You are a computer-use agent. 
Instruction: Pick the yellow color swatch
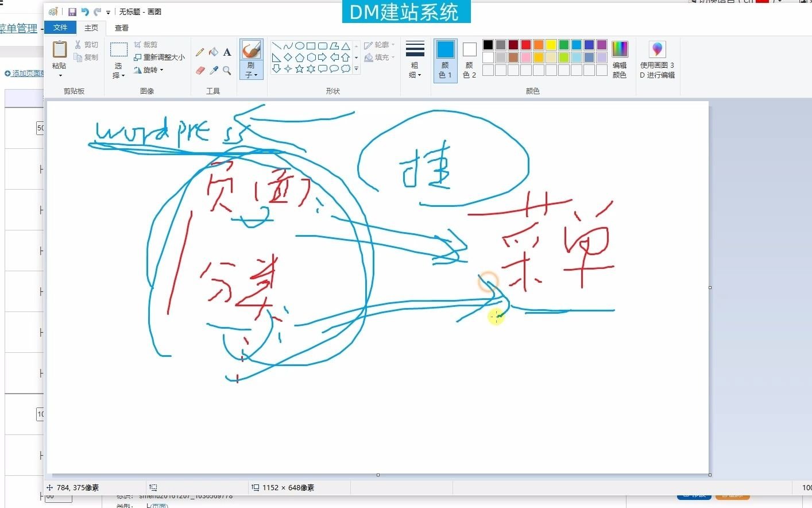coord(551,45)
